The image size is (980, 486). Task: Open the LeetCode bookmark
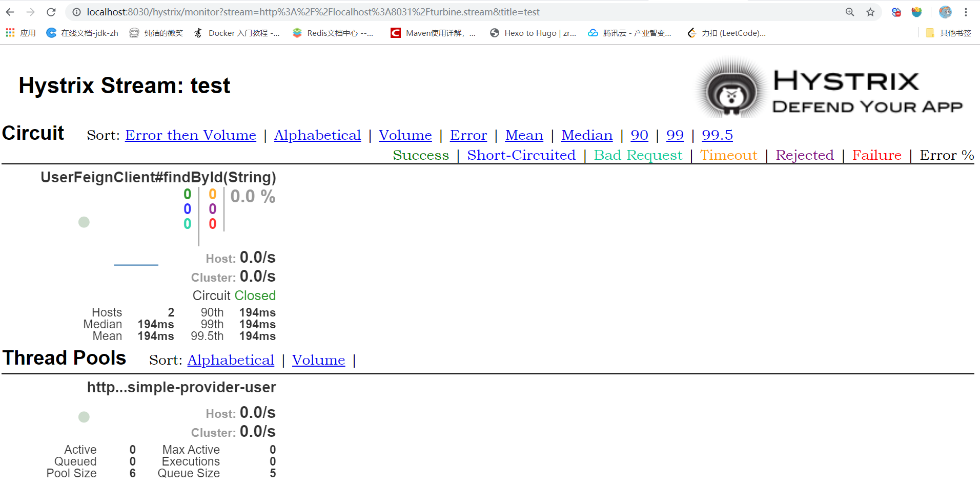click(x=727, y=33)
